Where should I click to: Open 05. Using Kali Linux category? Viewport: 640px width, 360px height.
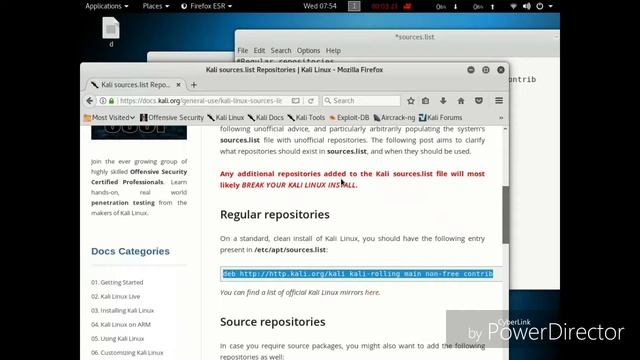(118, 338)
